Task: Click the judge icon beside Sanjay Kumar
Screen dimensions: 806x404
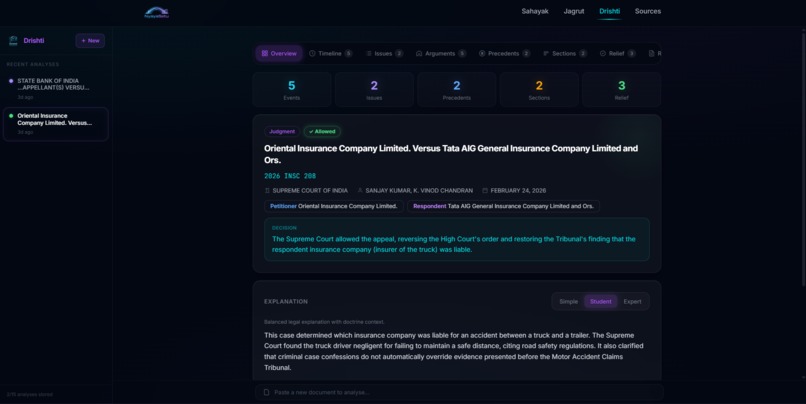Action: click(360, 191)
